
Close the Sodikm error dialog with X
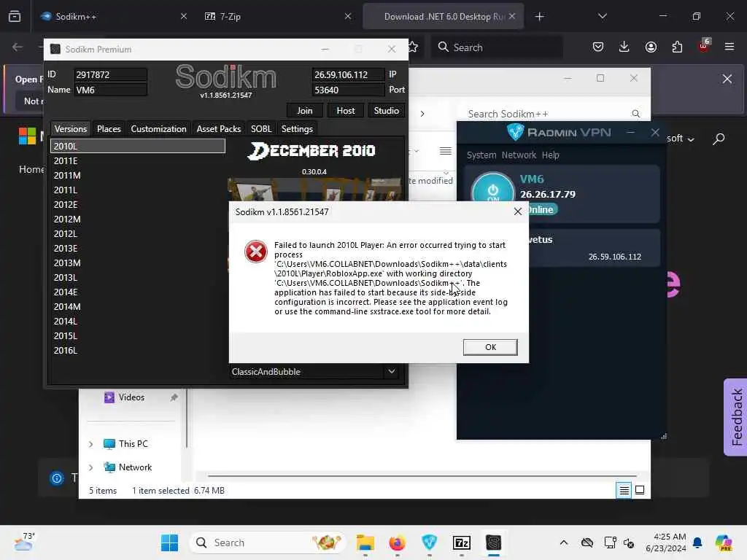tap(518, 211)
